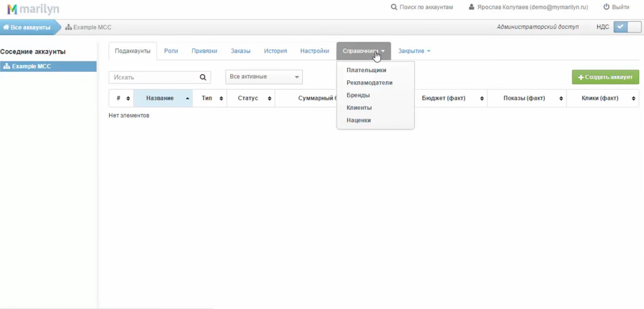The height and width of the screenshot is (309, 644).
Task: Toggle the НДС switch
Action: click(x=628, y=27)
